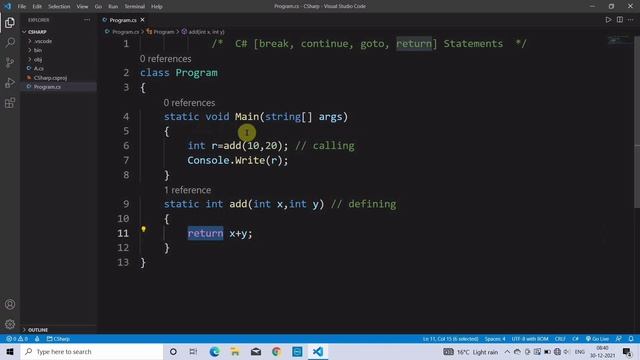Viewport: 640px width, 360px height.
Task: Open the Run and Debug view
Action: click(x=10, y=82)
